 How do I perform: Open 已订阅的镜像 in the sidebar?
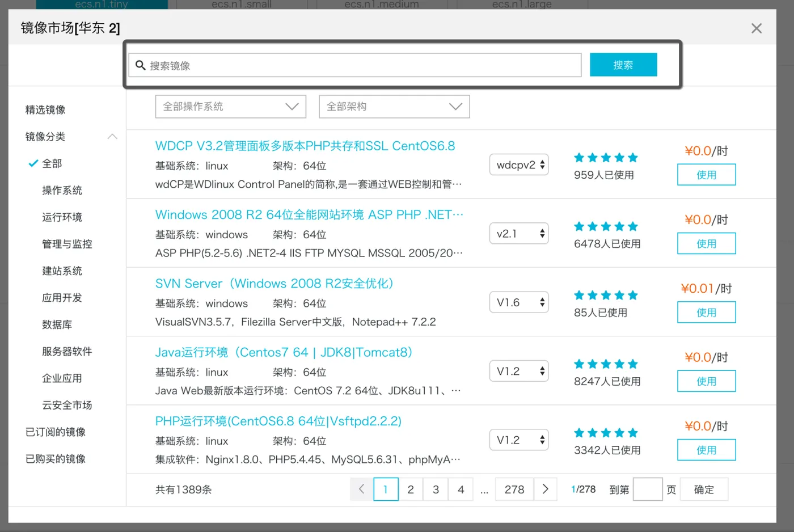point(56,432)
